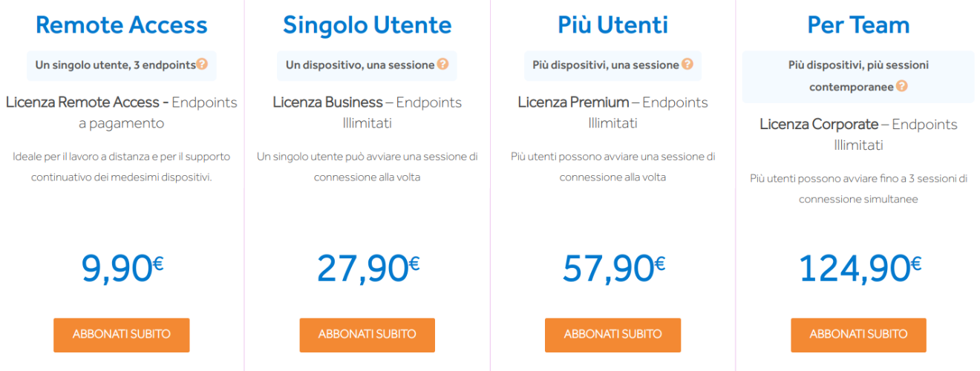Open help icon beside 'Un dispositivo, una sessione'
The height and width of the screenshot is (371, 980).
(442, 65)
